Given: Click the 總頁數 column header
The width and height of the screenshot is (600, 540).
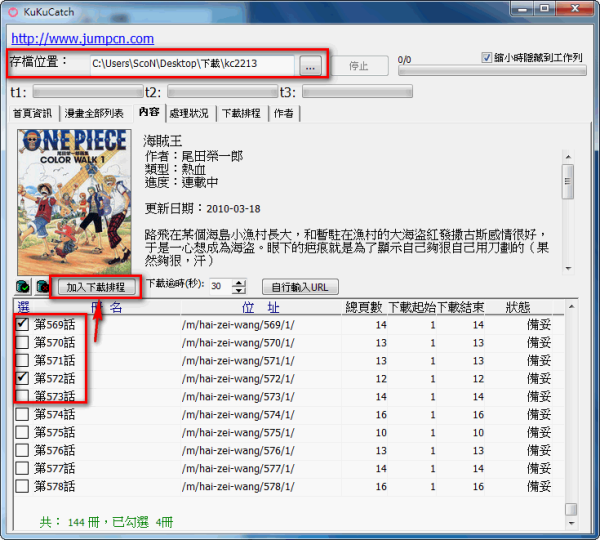Looking at the screenshot, I should pyautogui.click(x=364, y=307).
